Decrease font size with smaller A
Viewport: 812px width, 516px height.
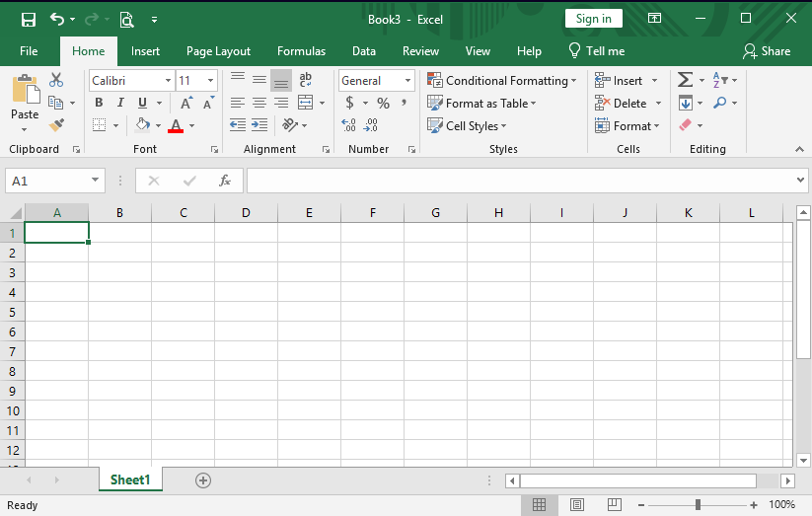(x=209, y=103)
